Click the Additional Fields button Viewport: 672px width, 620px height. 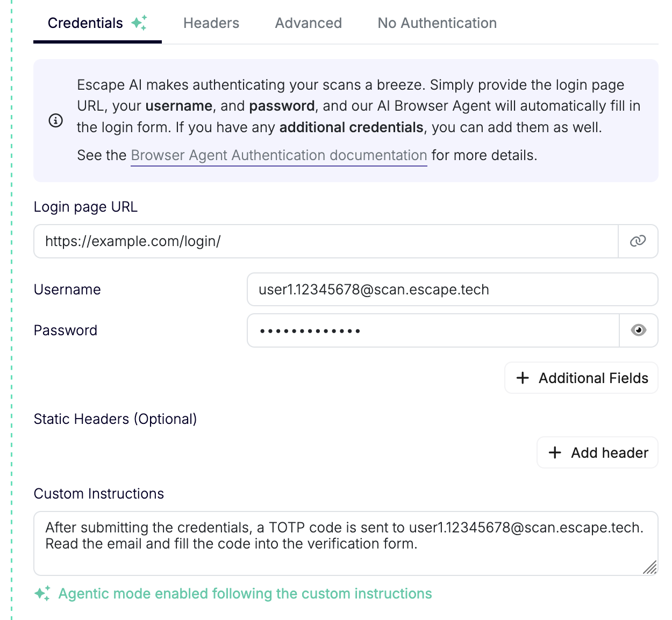[581, 378]
